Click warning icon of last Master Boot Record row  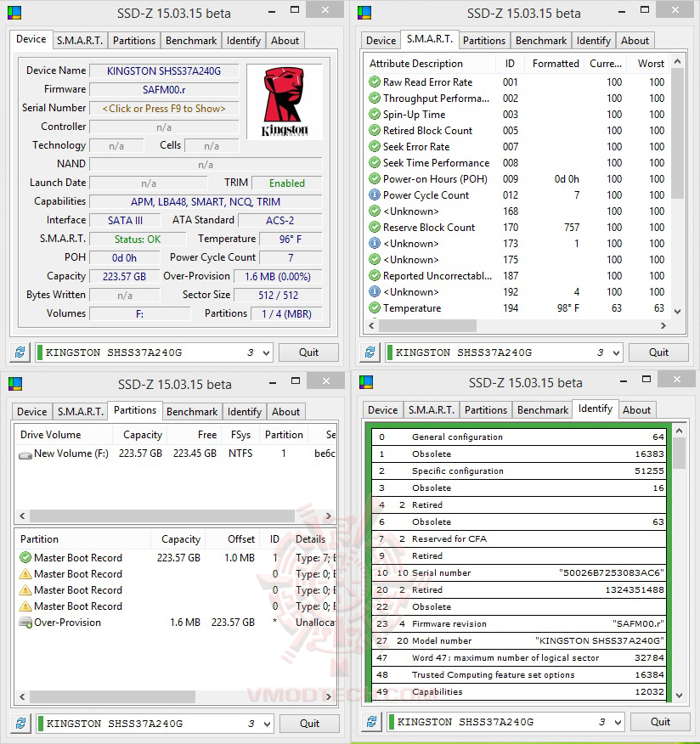coord(25,606)
